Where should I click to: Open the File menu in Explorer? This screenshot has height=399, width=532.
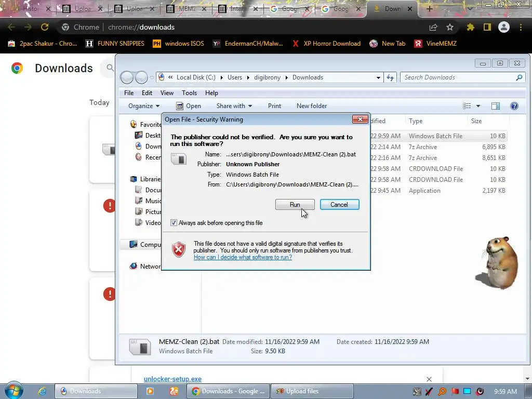[x=129, y=93]
